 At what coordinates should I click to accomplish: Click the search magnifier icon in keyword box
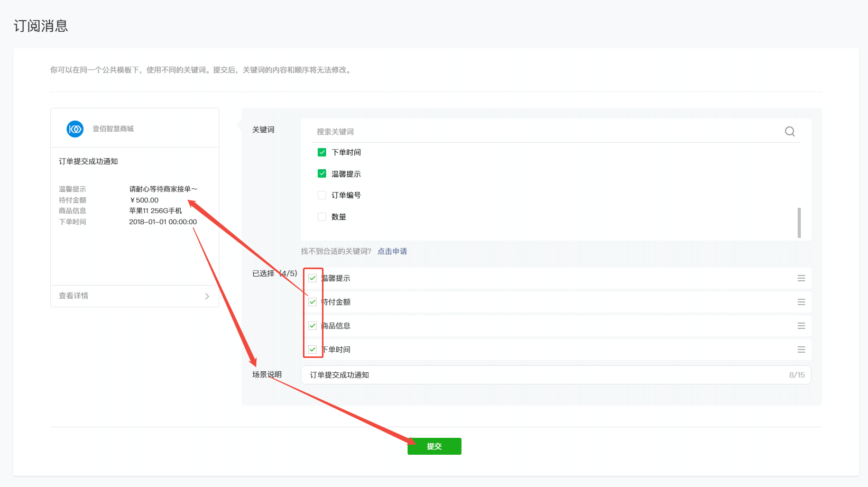[x=790, y=132]
